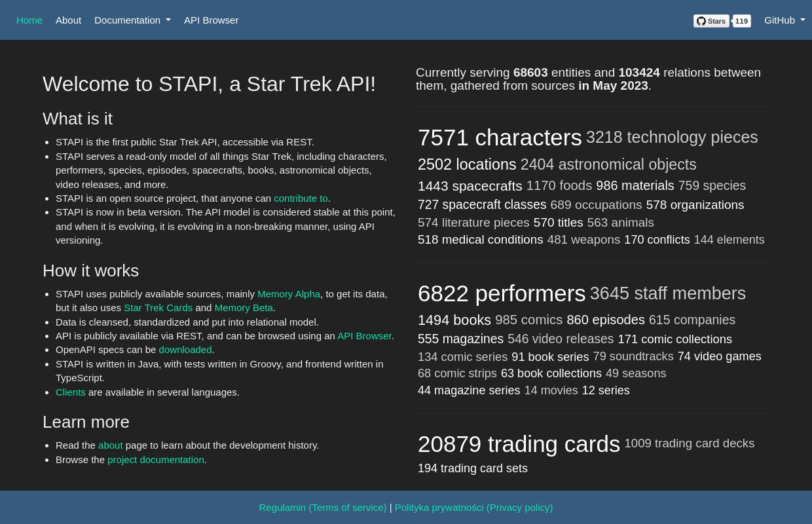Select the '20879 trading cards' statistic

pos(519,444)
